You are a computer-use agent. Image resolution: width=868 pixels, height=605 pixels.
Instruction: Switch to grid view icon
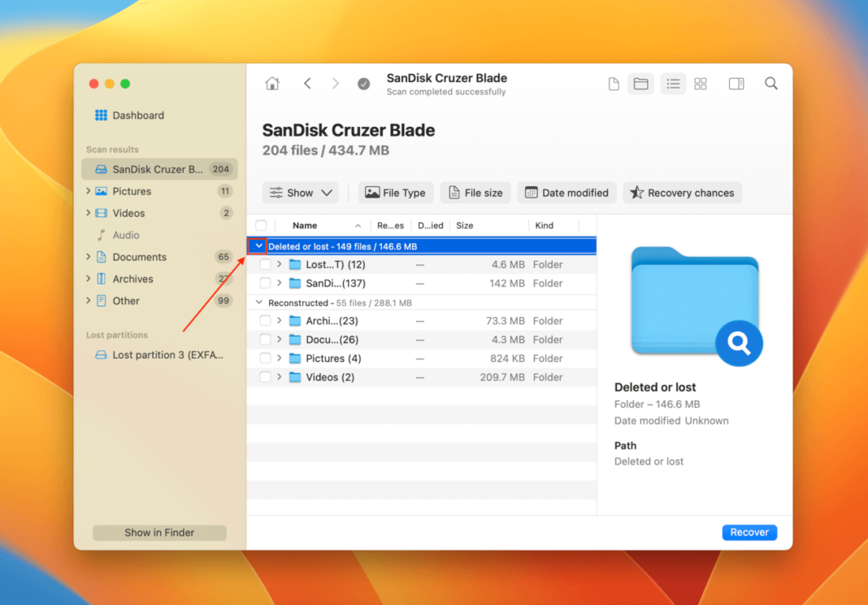[x=700, y=84]
